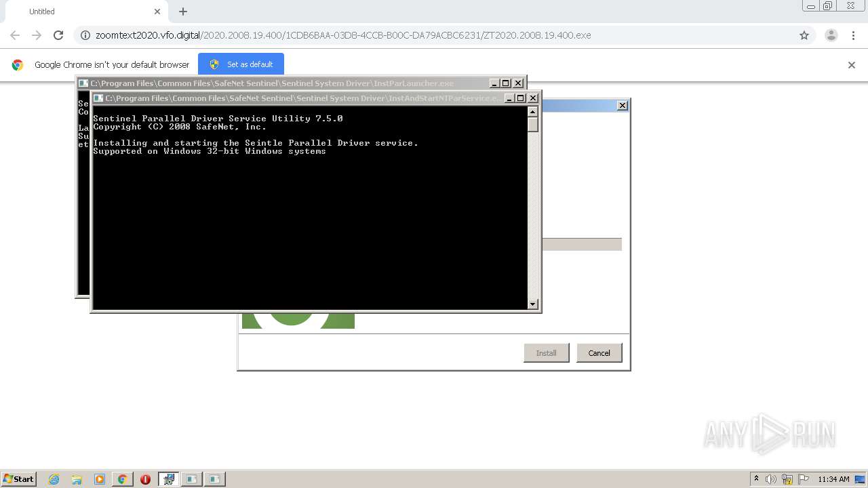Open a new tab with plus button

click(183, 12)
